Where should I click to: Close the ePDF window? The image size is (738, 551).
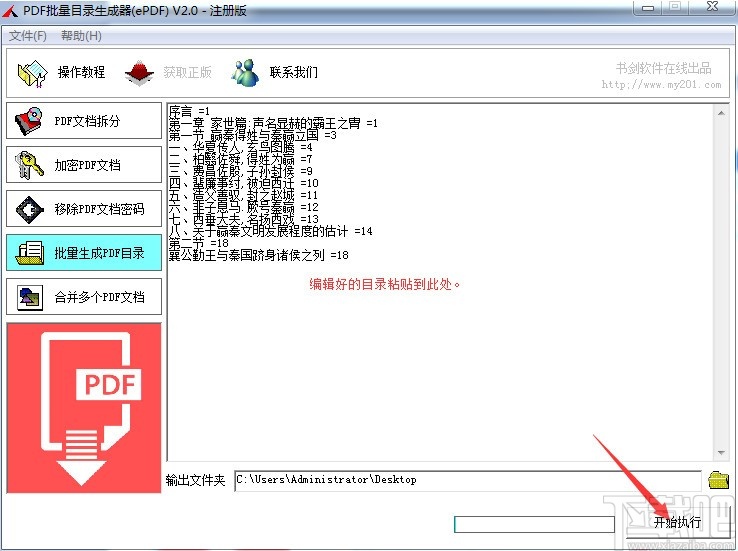(x=713, y=7)
